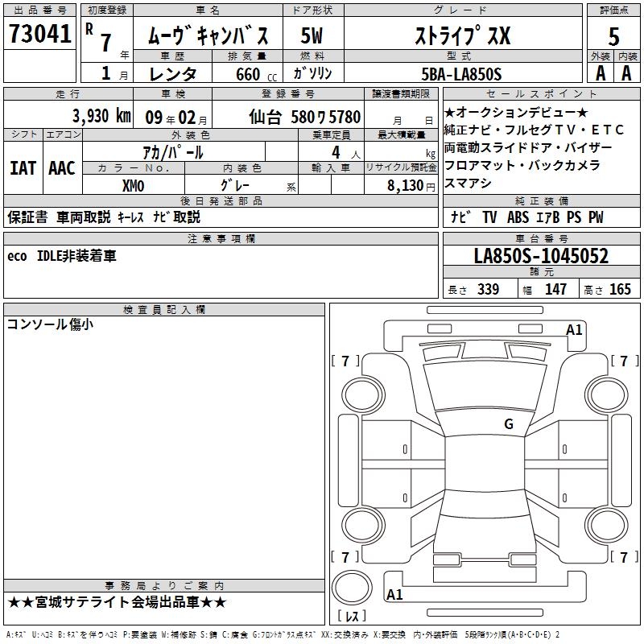Select inspector note コンソール傷小
The width and height of the screenshot is (644, 644).
click(x=50, y=324)
